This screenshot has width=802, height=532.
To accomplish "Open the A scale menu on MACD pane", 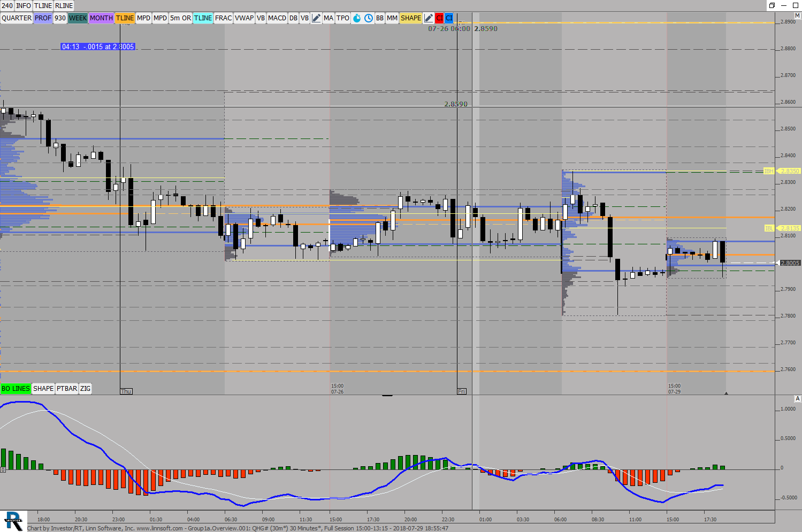I will pyautogui.click(x=797, y=399).
